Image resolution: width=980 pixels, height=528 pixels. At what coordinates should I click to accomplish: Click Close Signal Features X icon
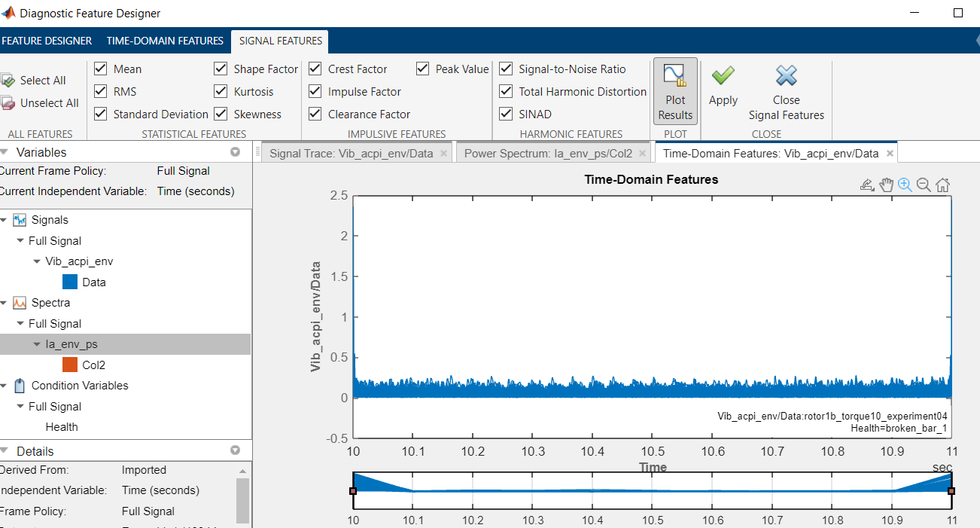(786, 75)
